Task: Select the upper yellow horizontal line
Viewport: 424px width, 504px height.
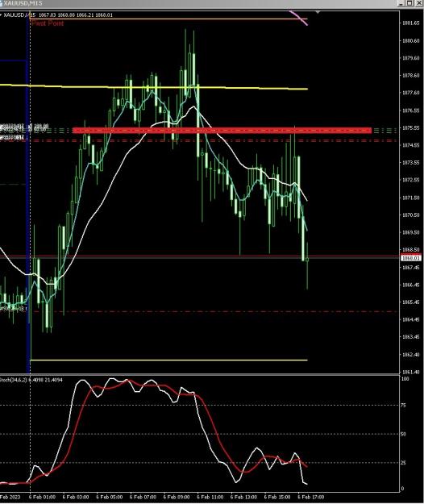Action: [x=154, y=87]
